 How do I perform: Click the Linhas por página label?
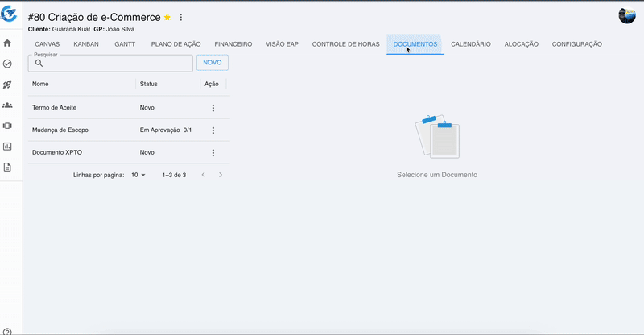(x=98, y=175)
